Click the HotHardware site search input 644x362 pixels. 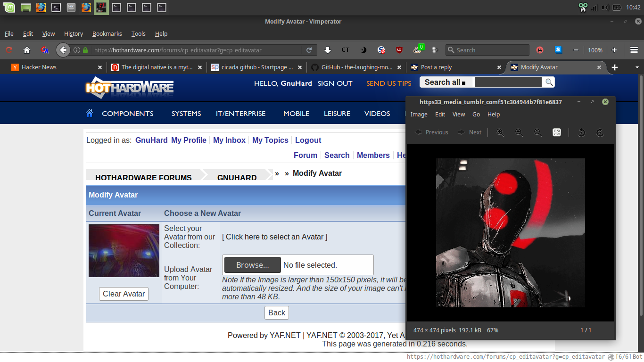pyautogui.click(x=508, y=82)
